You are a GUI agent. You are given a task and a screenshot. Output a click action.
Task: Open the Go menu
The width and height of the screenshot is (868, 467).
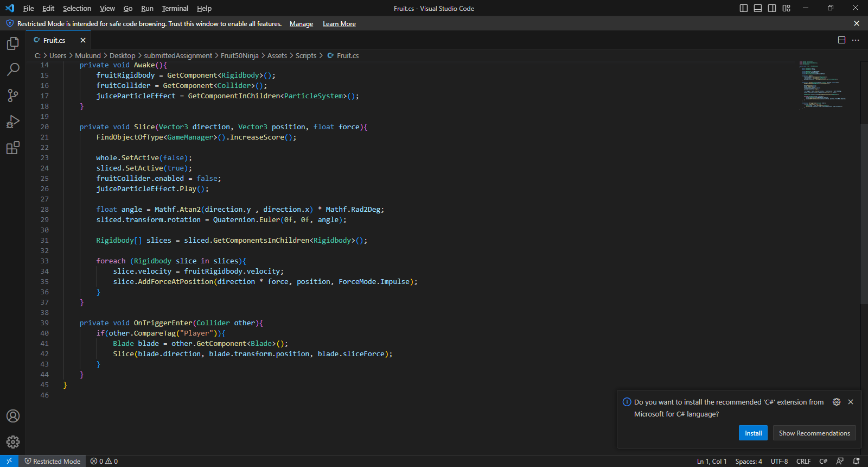[x=128, y=8]
